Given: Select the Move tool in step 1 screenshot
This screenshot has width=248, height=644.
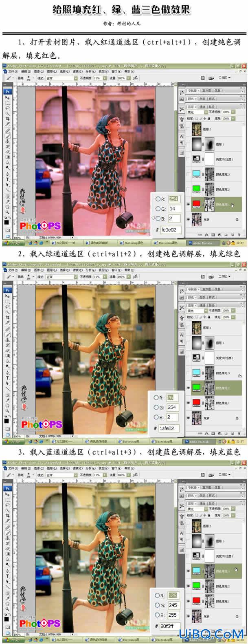Looking at the screenshot, I should (7, 98).
